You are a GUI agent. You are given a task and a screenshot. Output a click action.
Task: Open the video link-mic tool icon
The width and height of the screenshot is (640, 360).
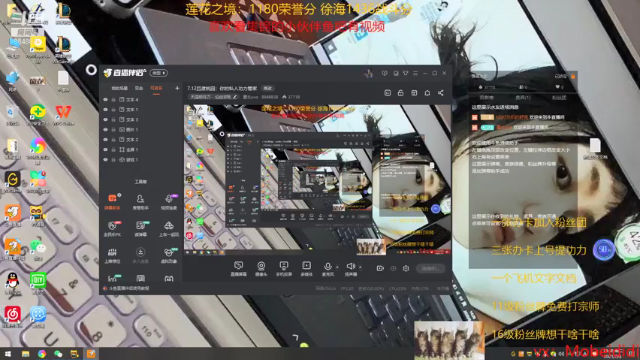tap(169, 202)
